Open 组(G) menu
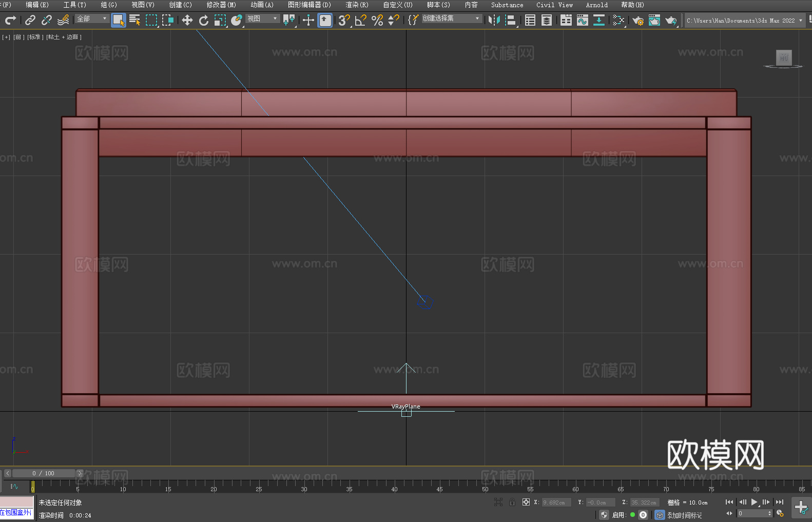 109,5
